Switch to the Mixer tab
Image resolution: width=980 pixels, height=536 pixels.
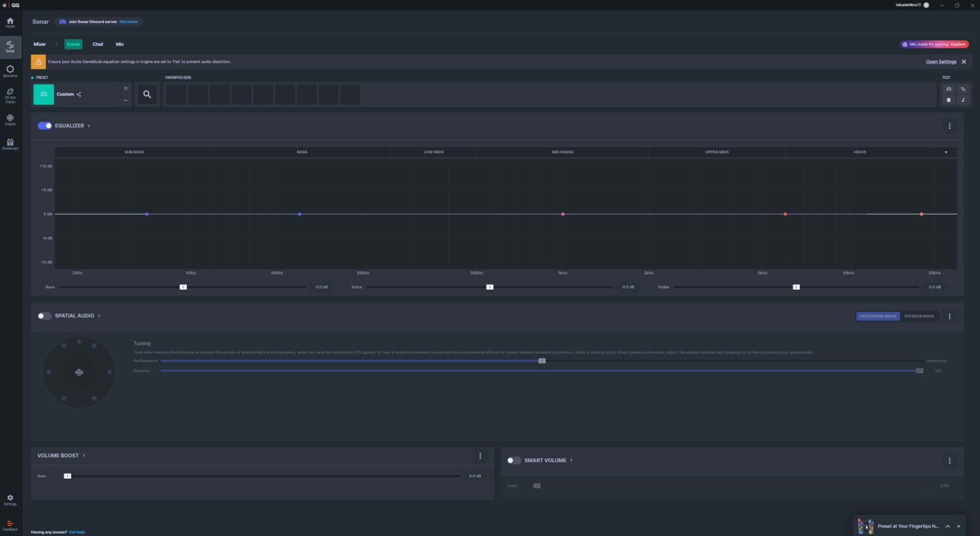40,44
